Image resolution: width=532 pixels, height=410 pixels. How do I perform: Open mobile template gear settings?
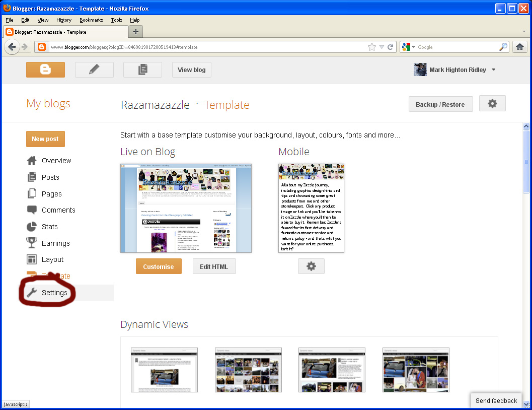[311, 266]
